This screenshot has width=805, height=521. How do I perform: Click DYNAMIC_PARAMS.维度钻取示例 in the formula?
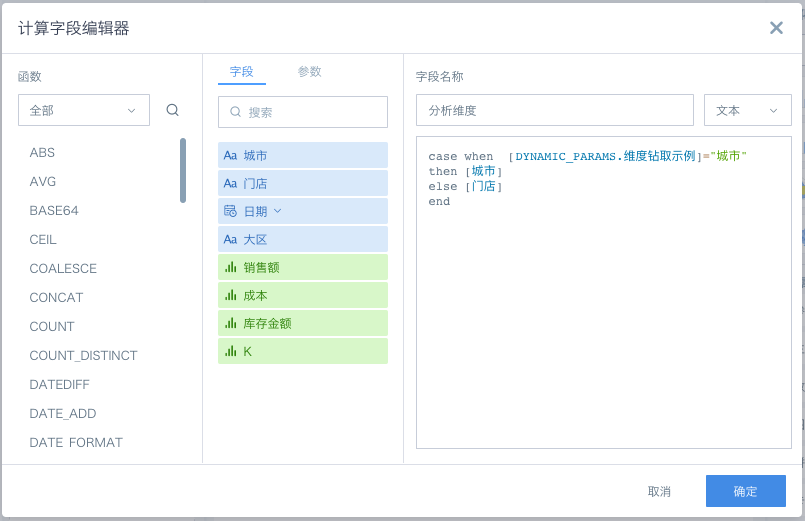click(605, 156)
